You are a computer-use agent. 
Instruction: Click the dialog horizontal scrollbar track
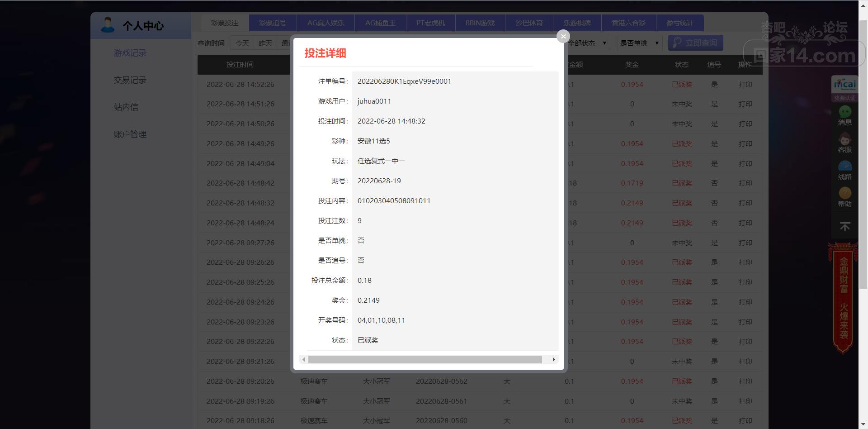point(425,360)
